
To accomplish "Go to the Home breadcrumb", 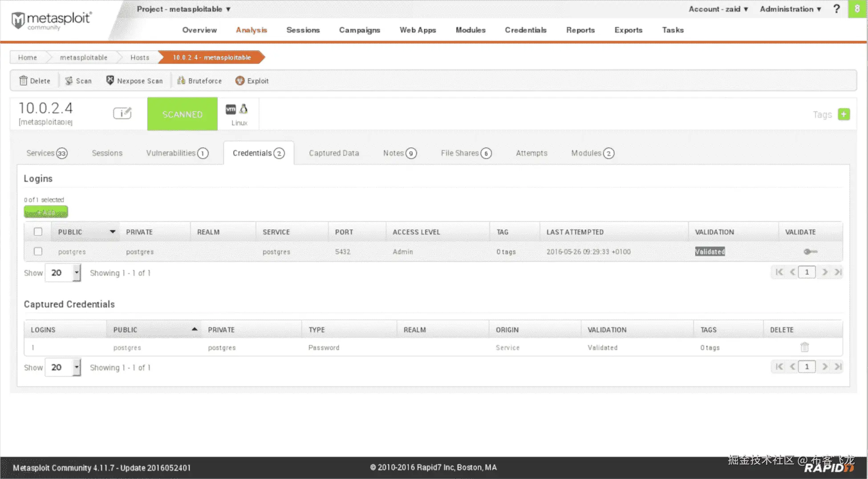I will coord(28,57).
